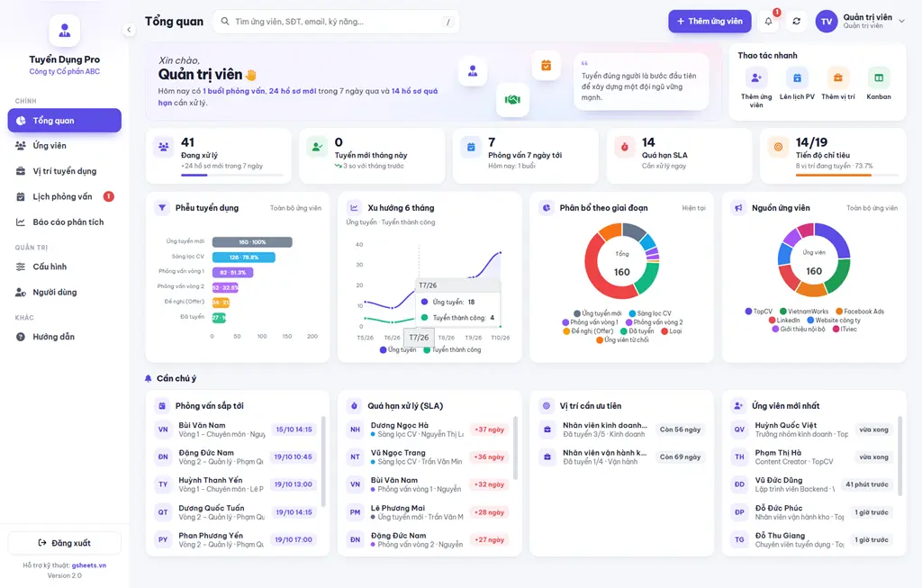Click the notification bell icon
The width and height of the screenshot is (922, 588).
coord(769,22)
